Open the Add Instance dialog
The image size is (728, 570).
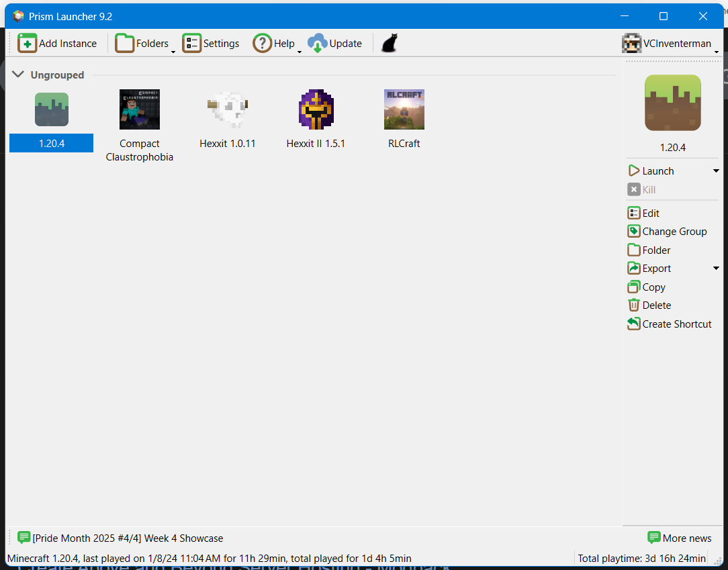point(58,44)
